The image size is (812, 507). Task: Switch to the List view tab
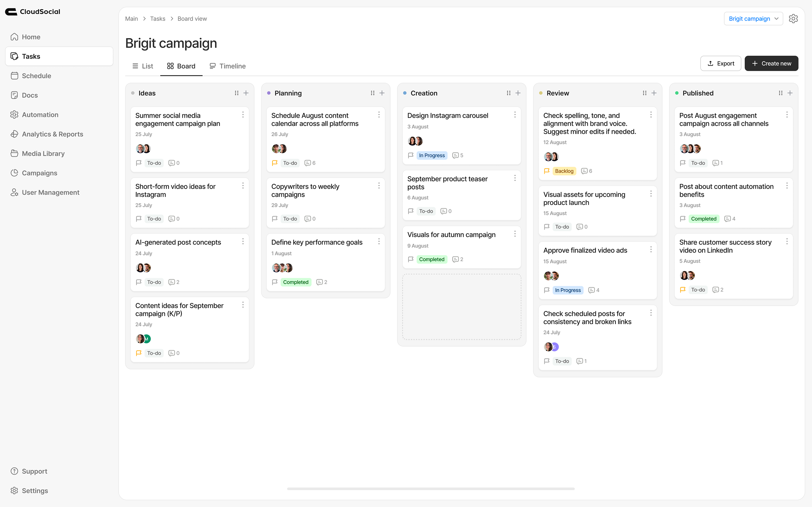click(x=142, y=66)
